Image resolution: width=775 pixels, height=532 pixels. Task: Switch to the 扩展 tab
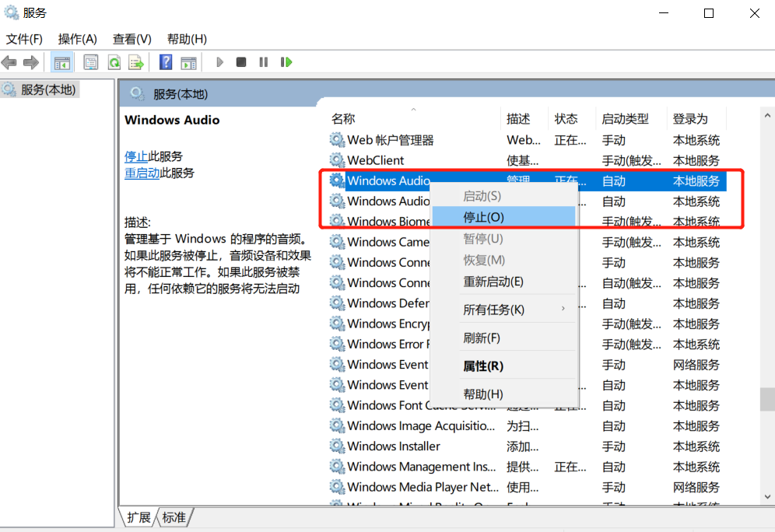point(139,517)
